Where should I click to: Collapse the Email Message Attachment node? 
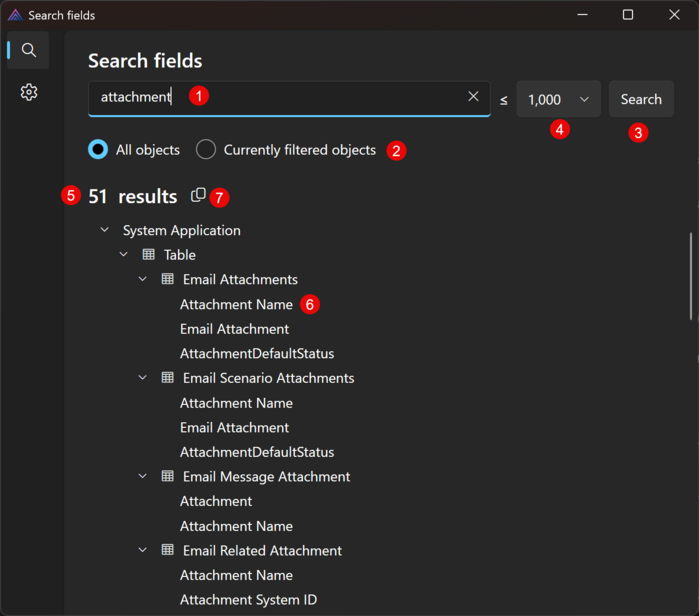tap(143, 477)
